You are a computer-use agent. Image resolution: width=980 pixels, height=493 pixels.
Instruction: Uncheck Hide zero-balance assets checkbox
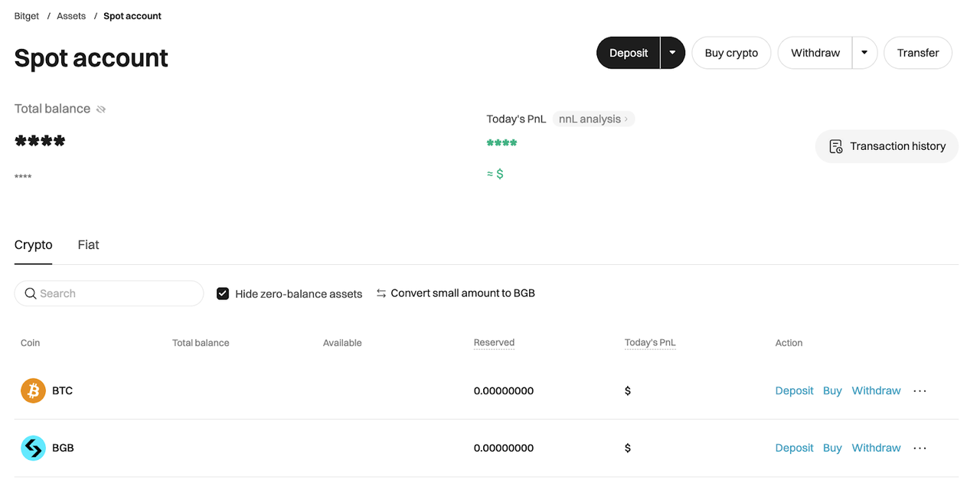click(223, 293)
